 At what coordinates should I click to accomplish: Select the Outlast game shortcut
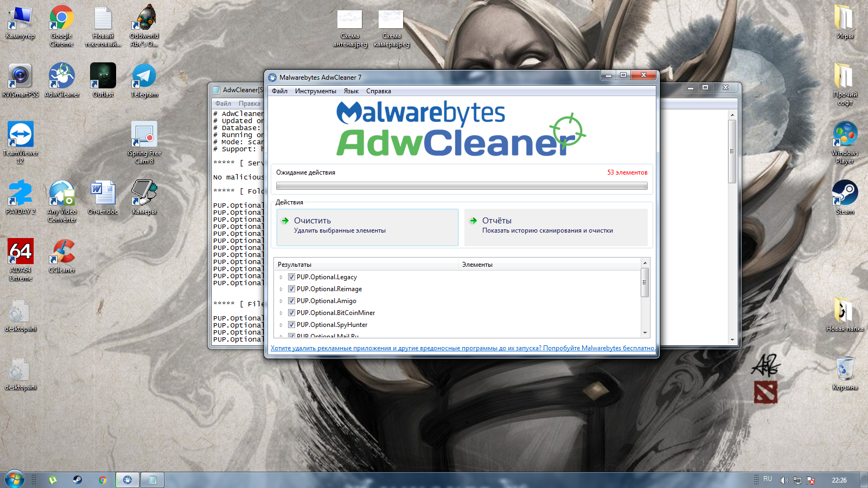click(103, 80)
